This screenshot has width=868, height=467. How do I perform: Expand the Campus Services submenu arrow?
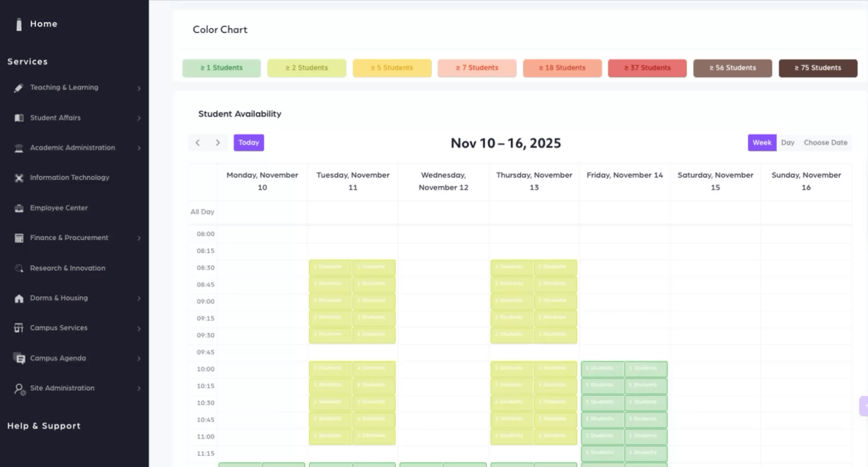pyautogui.click(x=139, y=328)
